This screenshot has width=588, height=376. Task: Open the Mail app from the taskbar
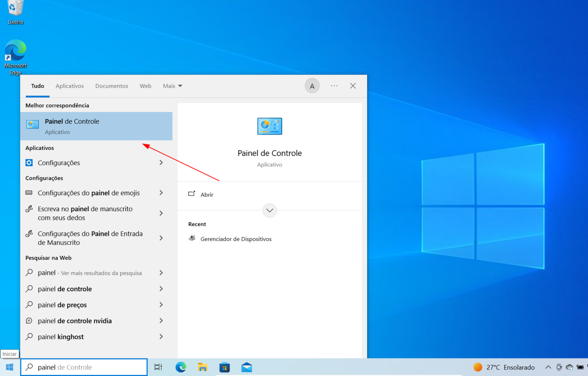tap(247, 367)
